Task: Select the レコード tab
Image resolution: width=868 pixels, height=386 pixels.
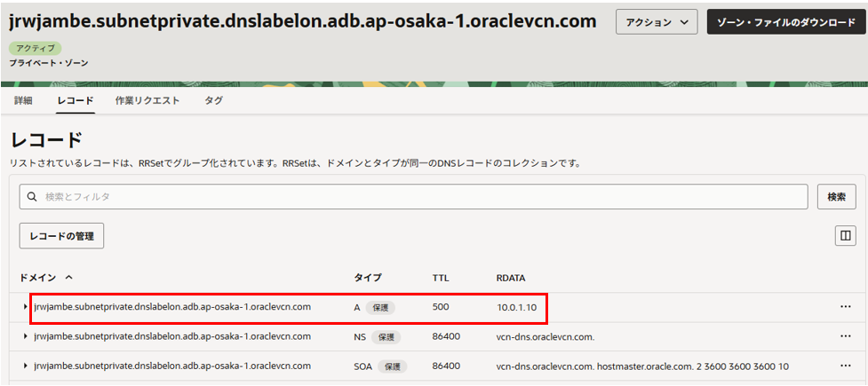Action: 76,101
